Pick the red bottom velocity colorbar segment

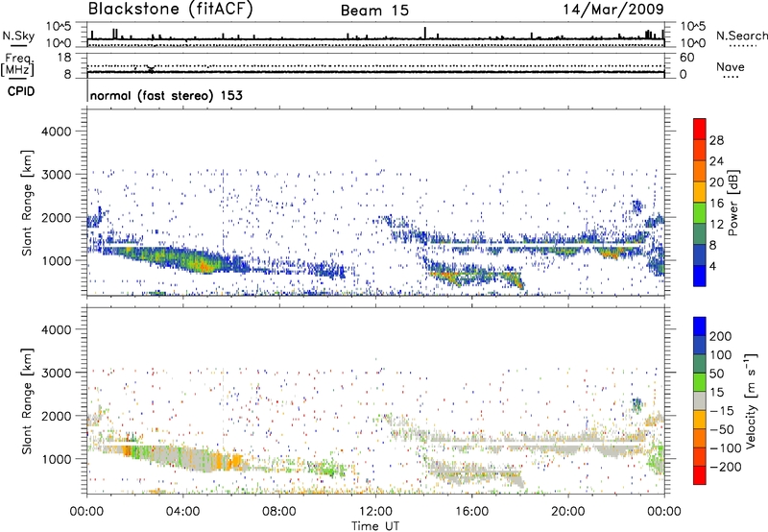(x=700, y=475)
